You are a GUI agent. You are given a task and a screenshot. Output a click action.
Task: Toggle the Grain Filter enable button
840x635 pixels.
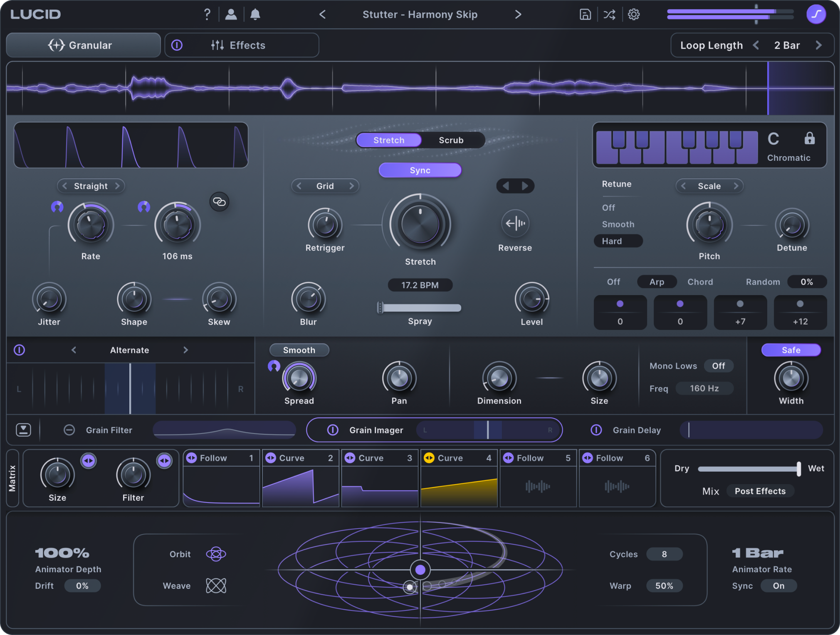click(x=69, y=430)
